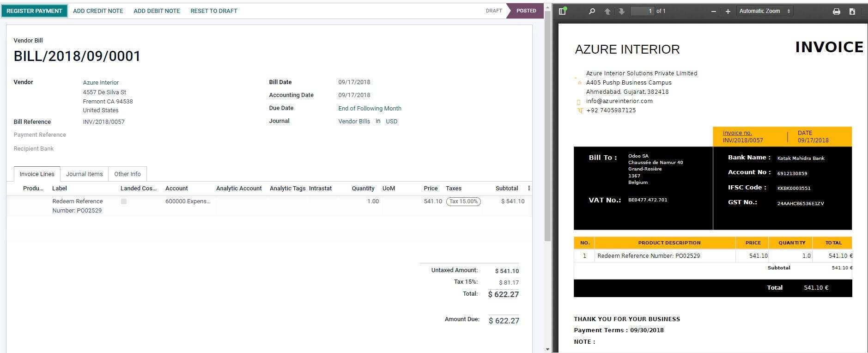Zoom out the PDF document
This screenshot has width=868, height=353.
pyautogui.click(x=714, y=11)
